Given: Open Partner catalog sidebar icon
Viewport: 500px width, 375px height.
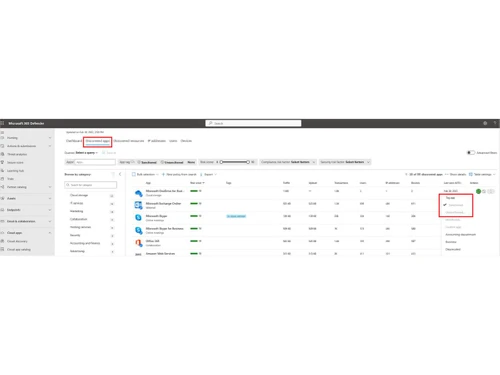Looking at the screenshot, I should pyautogui.click(x=2, y=187).
